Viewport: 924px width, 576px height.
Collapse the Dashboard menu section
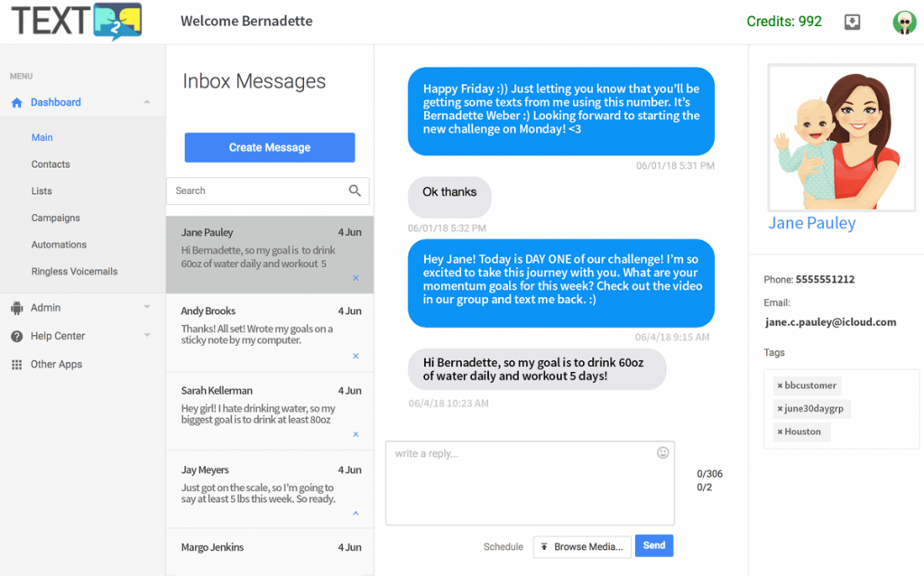point(147,102)
